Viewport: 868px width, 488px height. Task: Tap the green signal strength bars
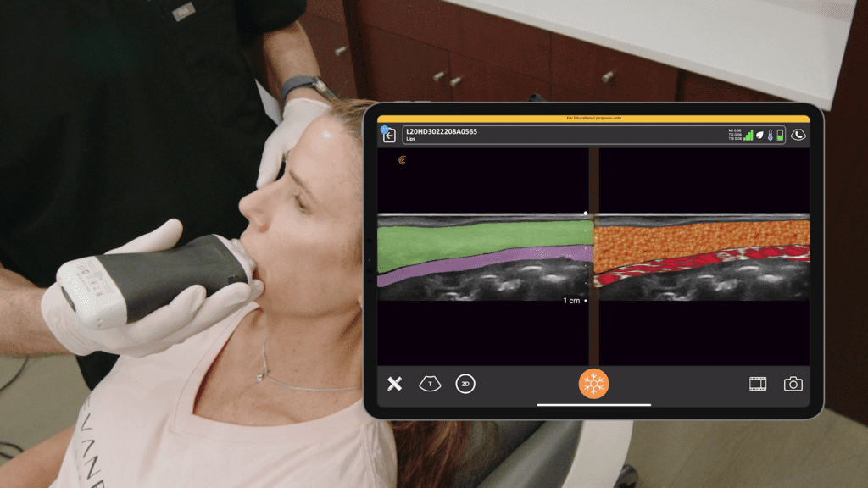(749, 135)
